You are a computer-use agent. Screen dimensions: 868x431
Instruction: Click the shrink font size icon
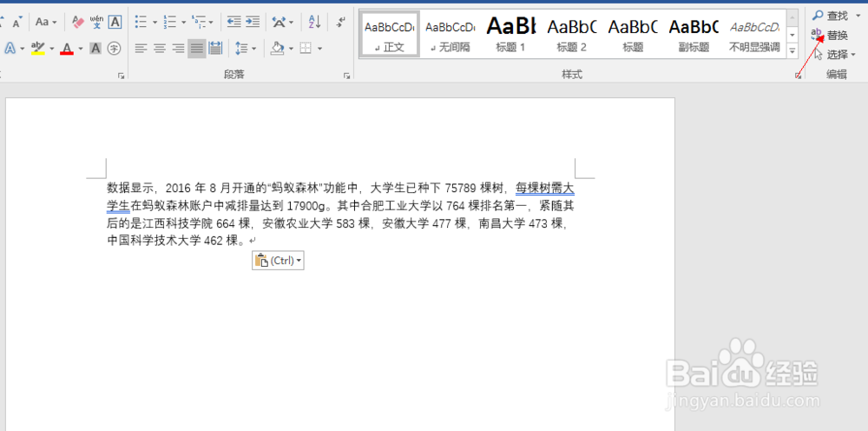point(17,23)
